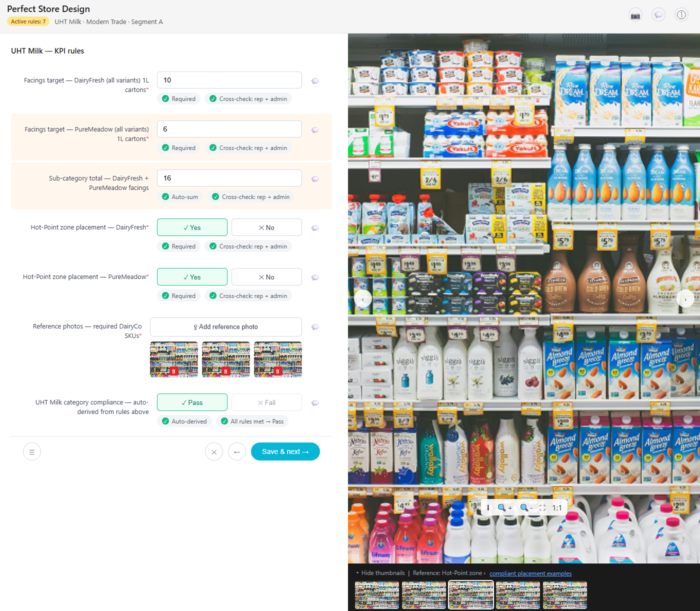Reset shelf photo to 1:1 scale

(557, 507)
